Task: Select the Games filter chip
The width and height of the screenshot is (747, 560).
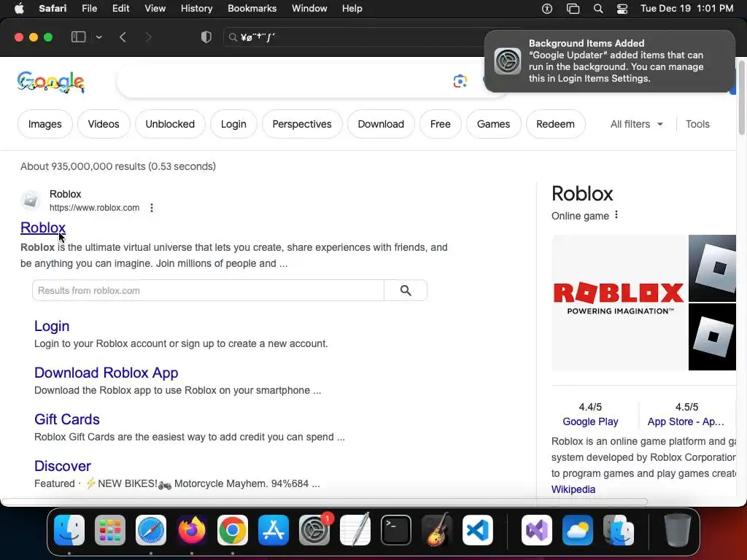Action: tap(494, 124)
